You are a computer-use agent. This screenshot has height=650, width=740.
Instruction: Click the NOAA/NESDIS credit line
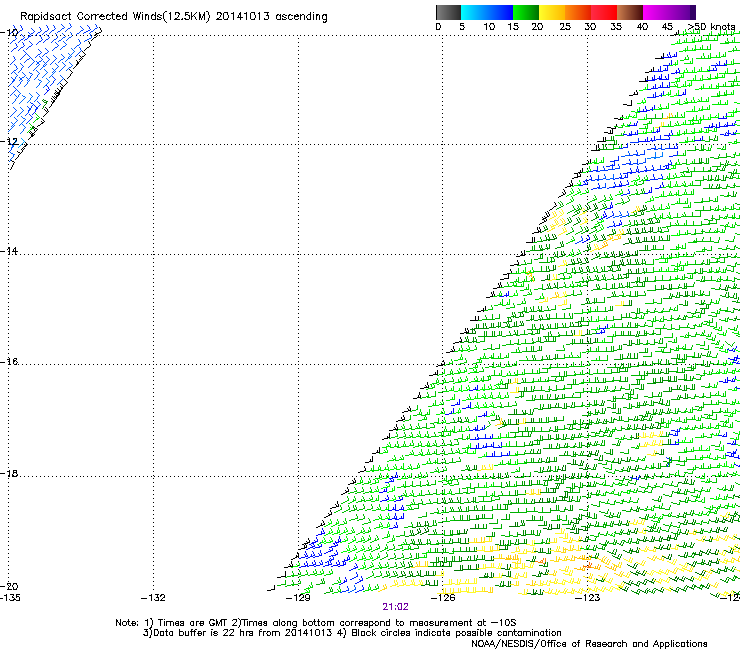589,644
